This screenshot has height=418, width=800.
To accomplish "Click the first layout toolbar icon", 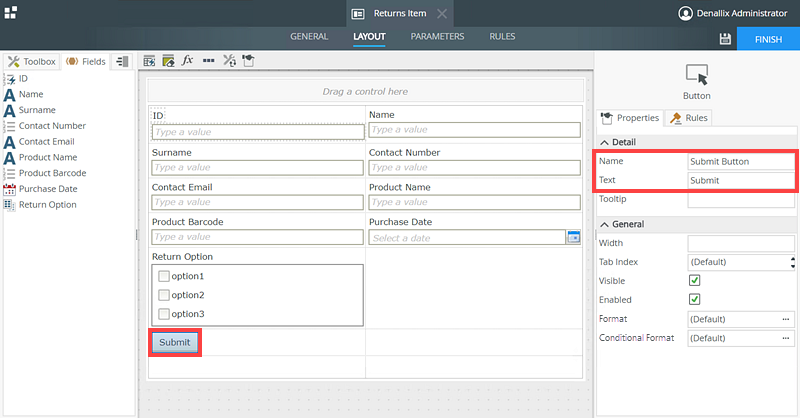I will [150, 61].
